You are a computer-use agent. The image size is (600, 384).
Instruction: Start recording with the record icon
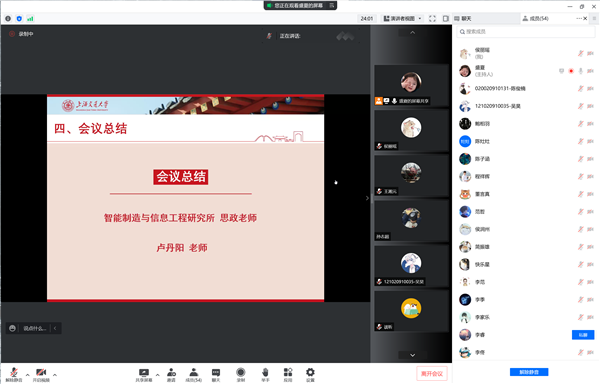tap(241, 374)
